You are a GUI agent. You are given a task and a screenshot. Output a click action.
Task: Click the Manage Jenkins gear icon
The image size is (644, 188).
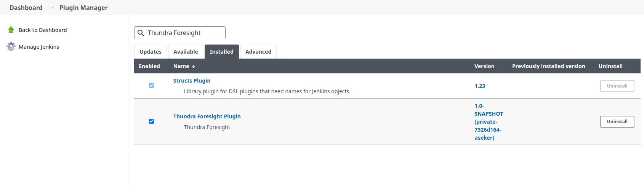point(11,46)
